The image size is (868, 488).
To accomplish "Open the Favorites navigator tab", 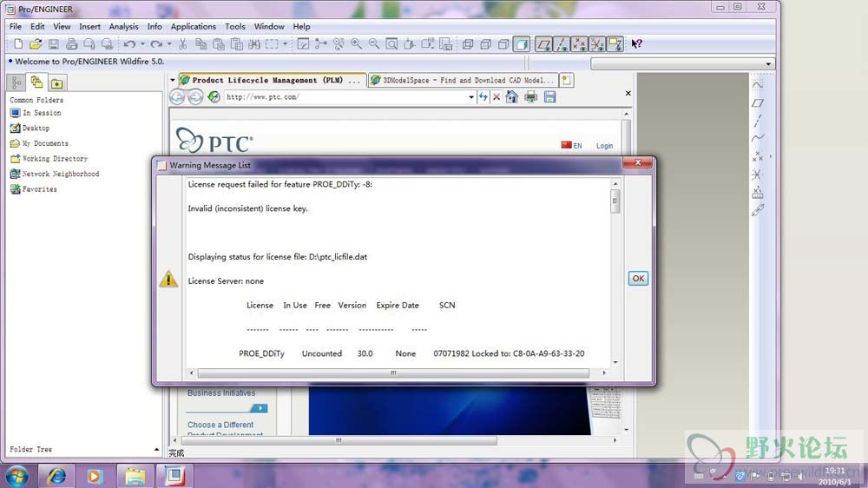I will 56,83.
